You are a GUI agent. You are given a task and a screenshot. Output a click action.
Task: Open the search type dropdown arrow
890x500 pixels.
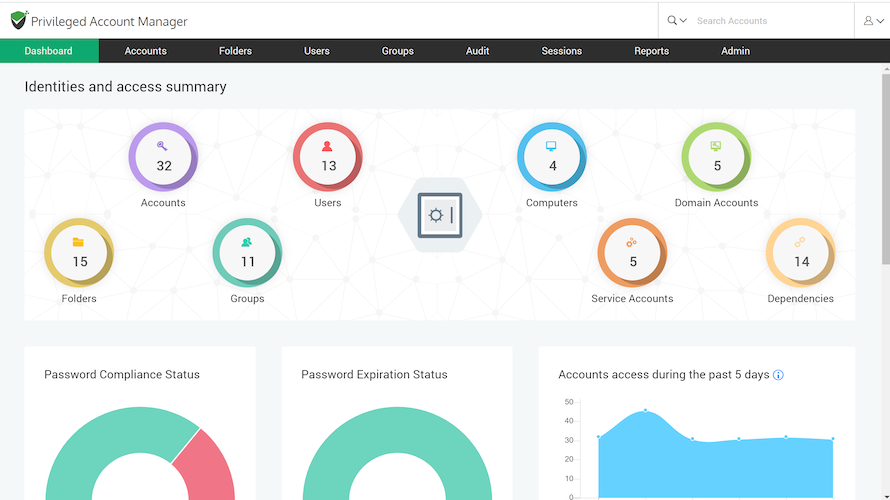tap(683, 20)
